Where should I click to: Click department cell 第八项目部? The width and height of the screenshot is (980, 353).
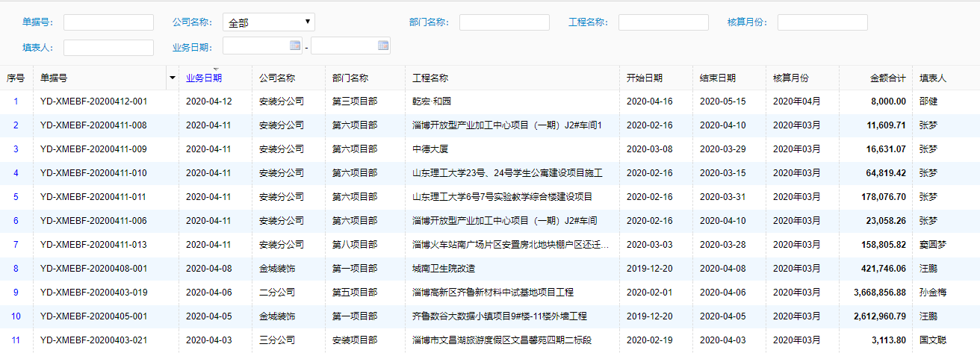pos(355,245)
